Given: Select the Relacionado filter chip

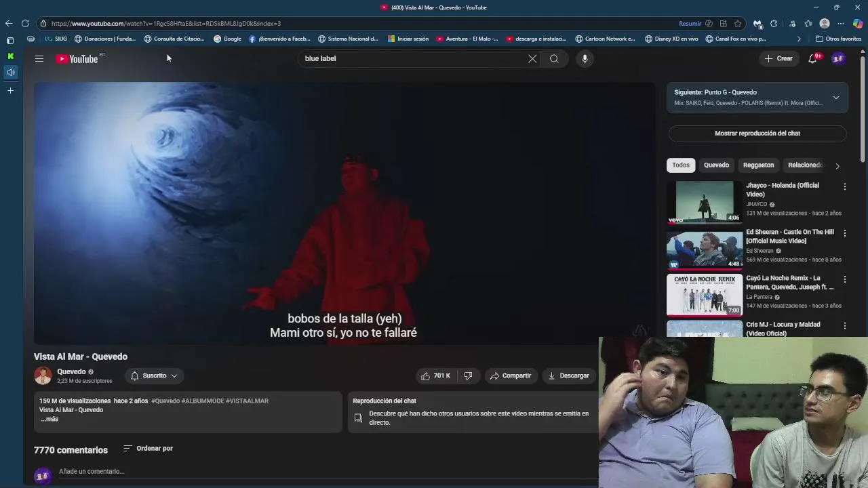Looking at the screenshot, I should pos(805,165).
